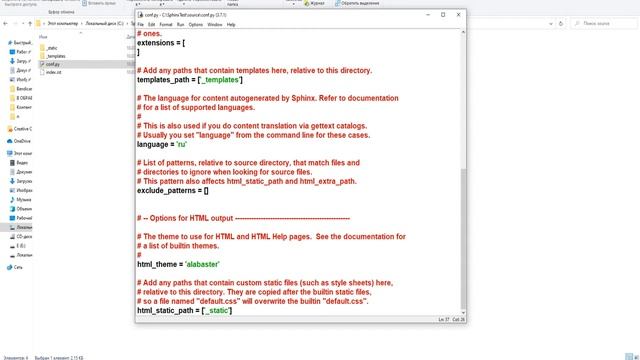Open the Help menu in IDLE
Image resolution: width=640 pixels, height=360 pixels.
[231, 24]
